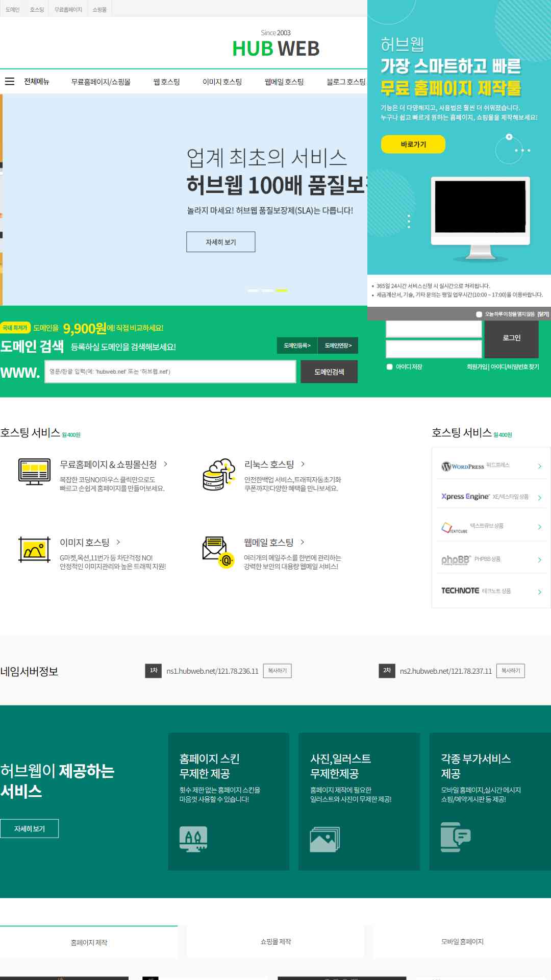The width and height of the screenshot is (551, 980).
Task: Select the 도메인 top tab
Action: (x=12, y=10)
